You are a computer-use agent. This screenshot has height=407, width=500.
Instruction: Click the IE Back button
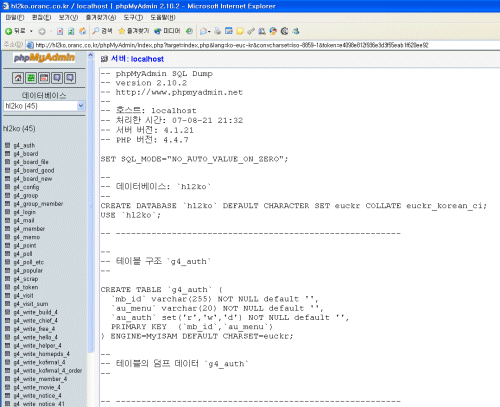[15, 31]
